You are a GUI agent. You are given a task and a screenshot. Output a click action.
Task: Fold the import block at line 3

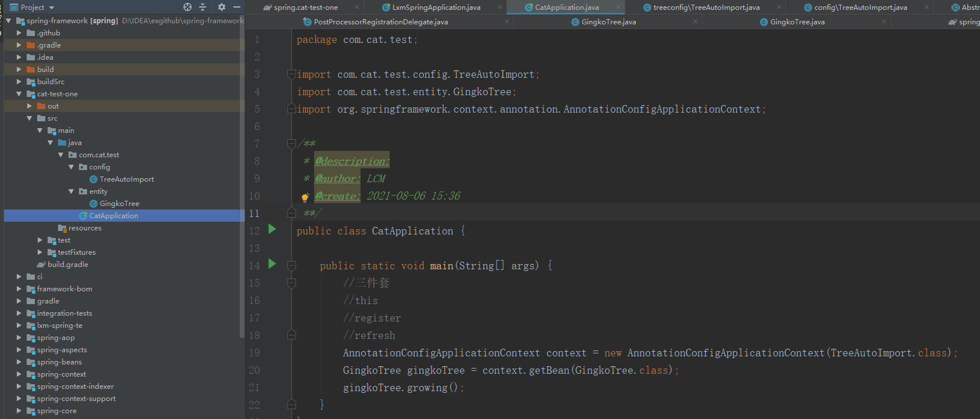tap(291, 74)
